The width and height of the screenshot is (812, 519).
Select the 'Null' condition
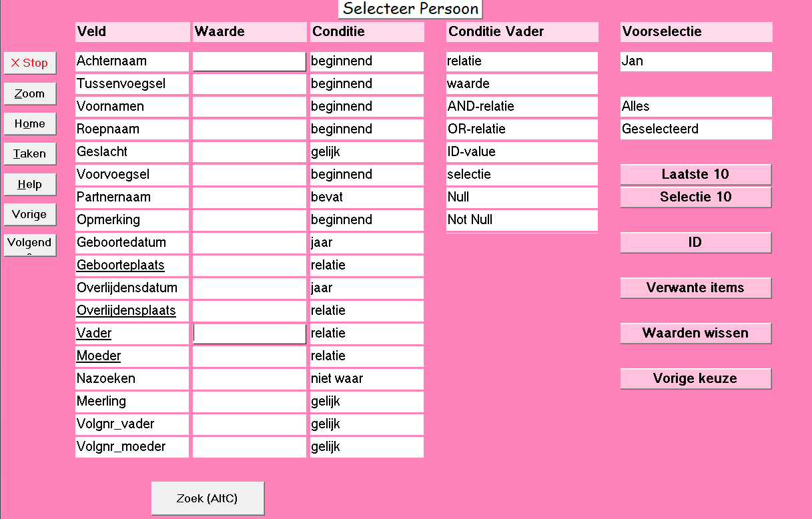pyautogui.click(x=522, y=197)
